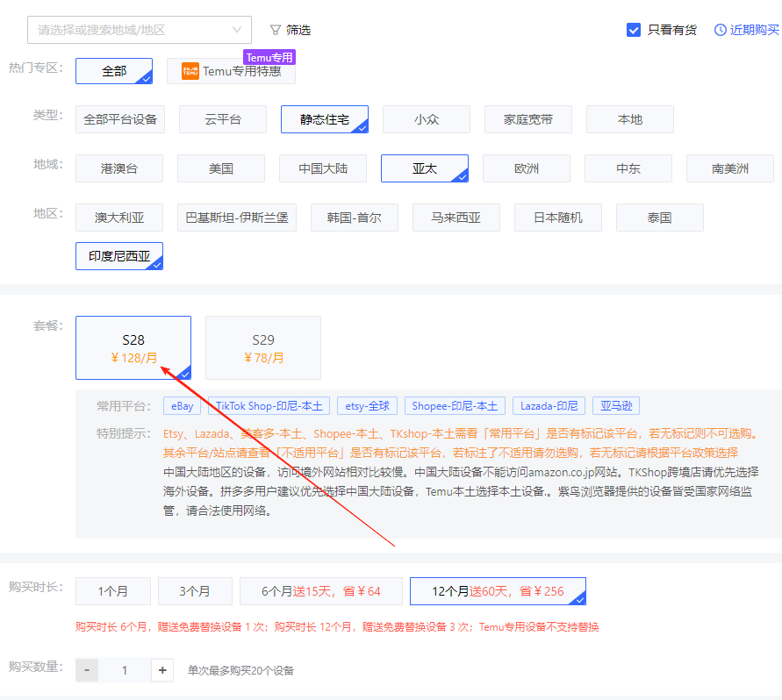782x700 pixels.
Task: Choose 全部平台设备 type
Action: pyautogui.click(x=120, y=119)
